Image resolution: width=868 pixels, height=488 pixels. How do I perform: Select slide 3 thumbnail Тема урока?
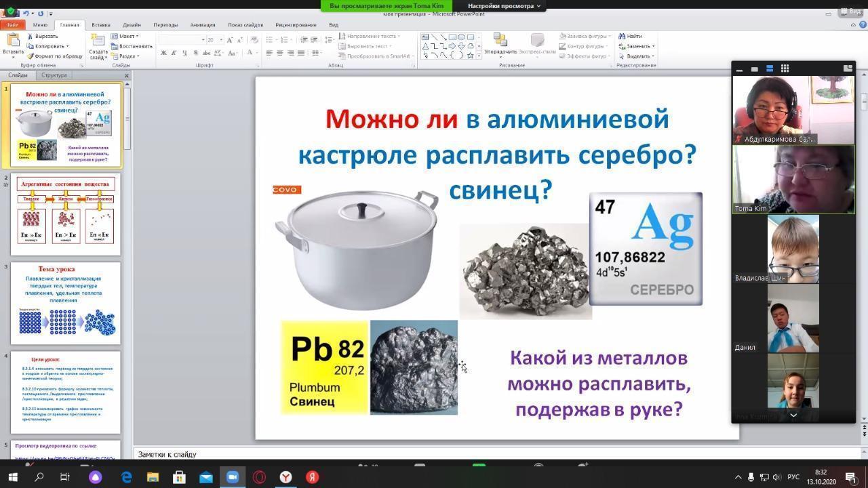click(x=66, y=303)
